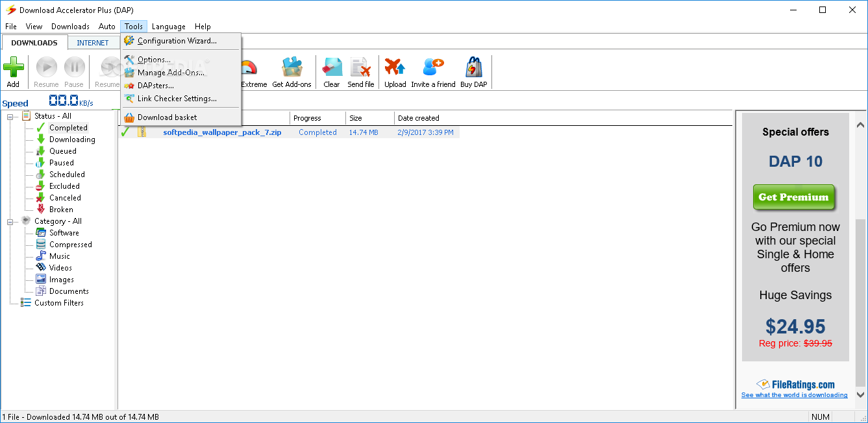Click the 14.74 MB size cell

click(x=364, y=132)
